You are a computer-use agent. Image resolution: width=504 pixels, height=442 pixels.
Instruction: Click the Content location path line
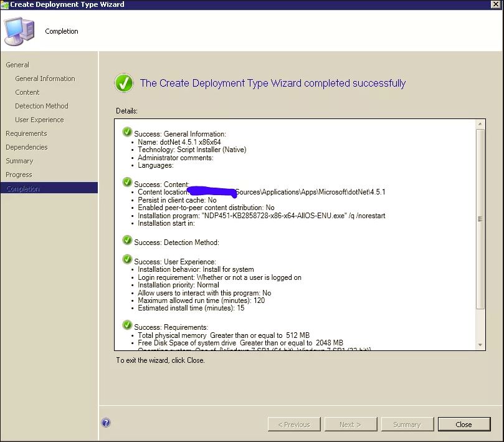(x=261, y=192)
